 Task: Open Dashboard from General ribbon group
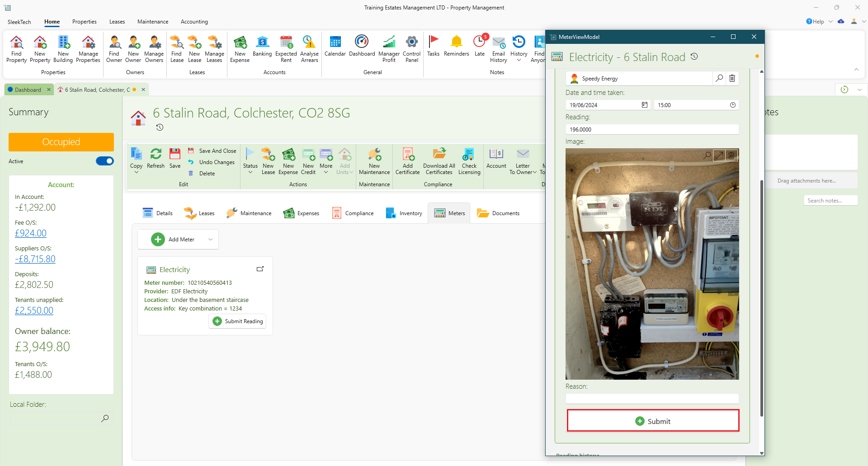(x=362, y=46)
